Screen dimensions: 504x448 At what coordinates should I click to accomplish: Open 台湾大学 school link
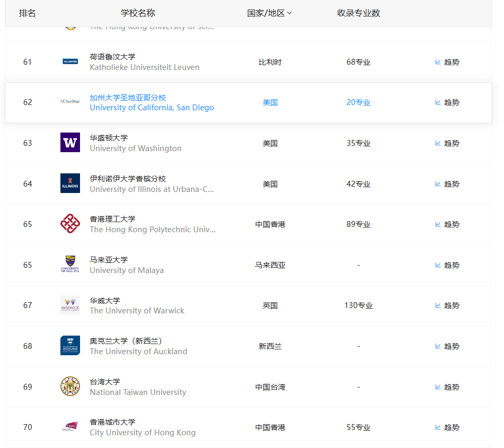pyautogui.click(x=105, y=382)
